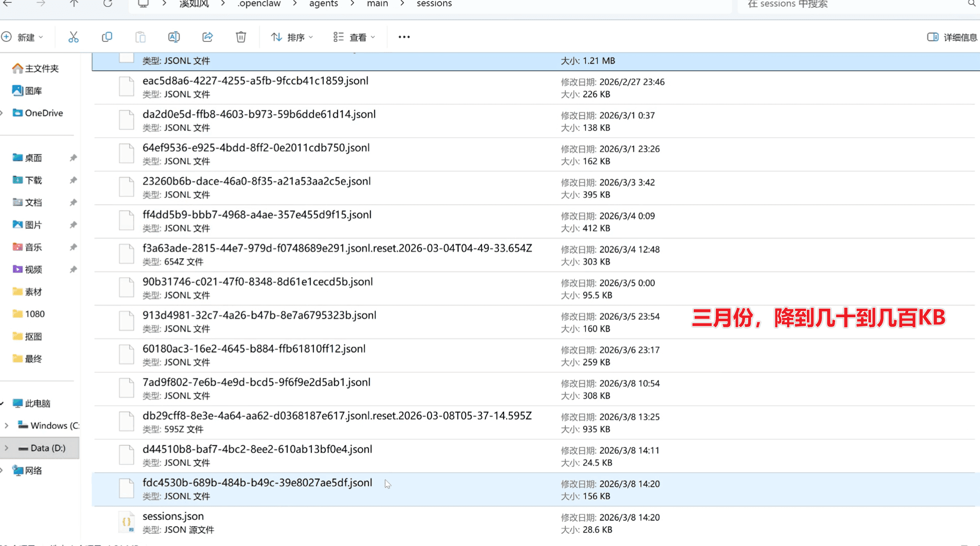Click the Delete icon
This screenshot has width=980, height=546.
[x=241, y=37]
